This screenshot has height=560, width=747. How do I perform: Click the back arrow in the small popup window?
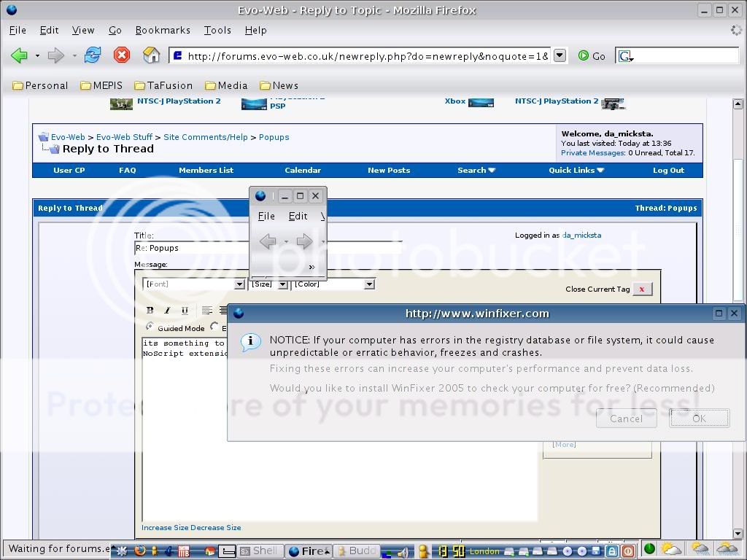(x=268, y=241)
